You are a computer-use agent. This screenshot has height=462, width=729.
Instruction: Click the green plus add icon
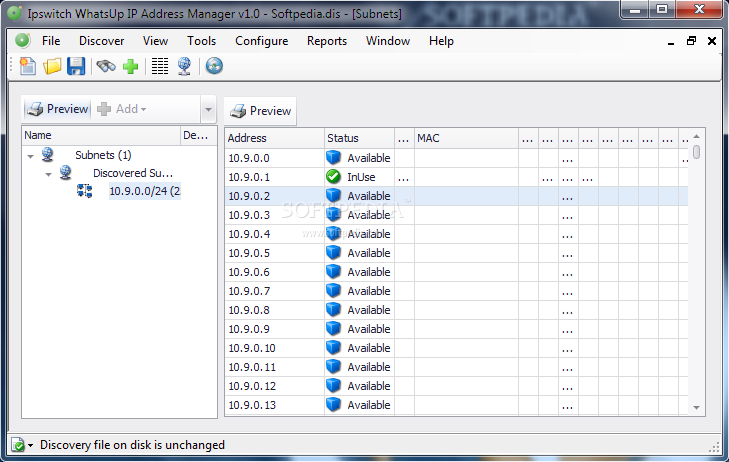pyautogui.click(x=131, y=66)
